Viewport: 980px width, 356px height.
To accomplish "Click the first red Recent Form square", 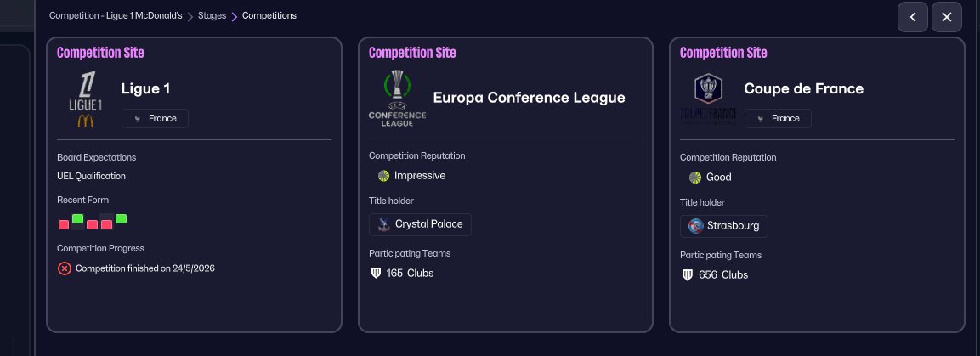I will pos(64,225).
